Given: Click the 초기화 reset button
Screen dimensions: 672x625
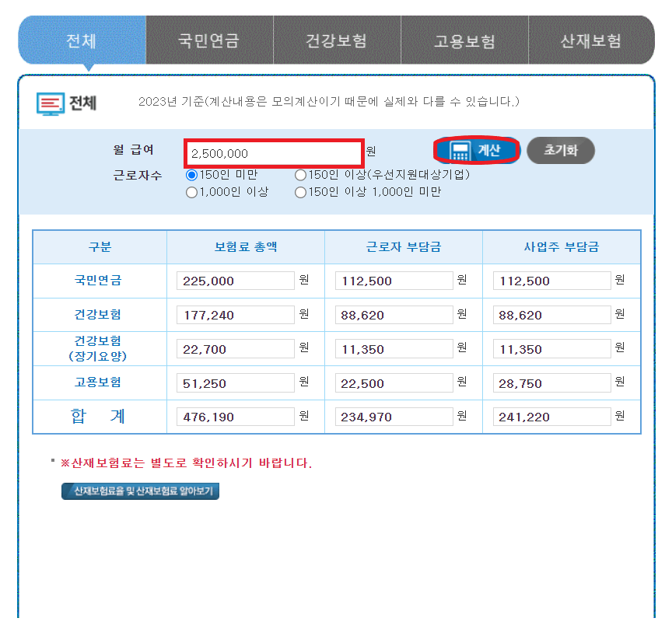Looking at the screenshot, I should pos(561,150).
